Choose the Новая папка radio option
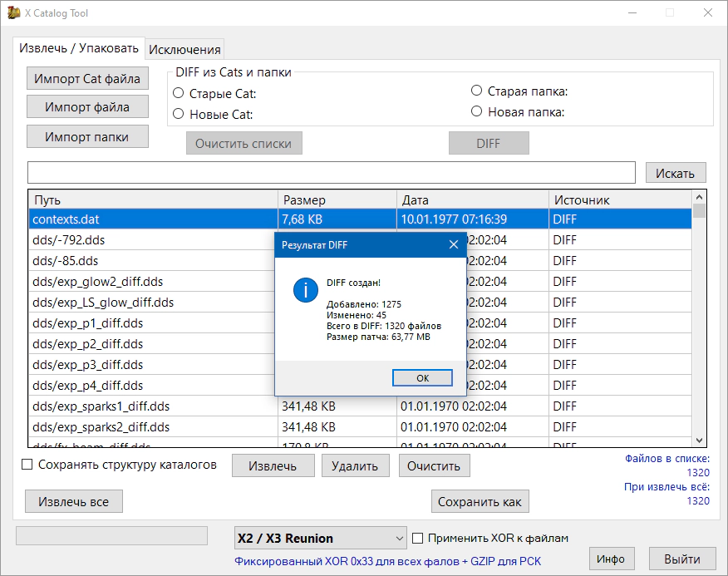Image resolution: width=728 pixels, height=576 pixels. (x=476, y=111)
